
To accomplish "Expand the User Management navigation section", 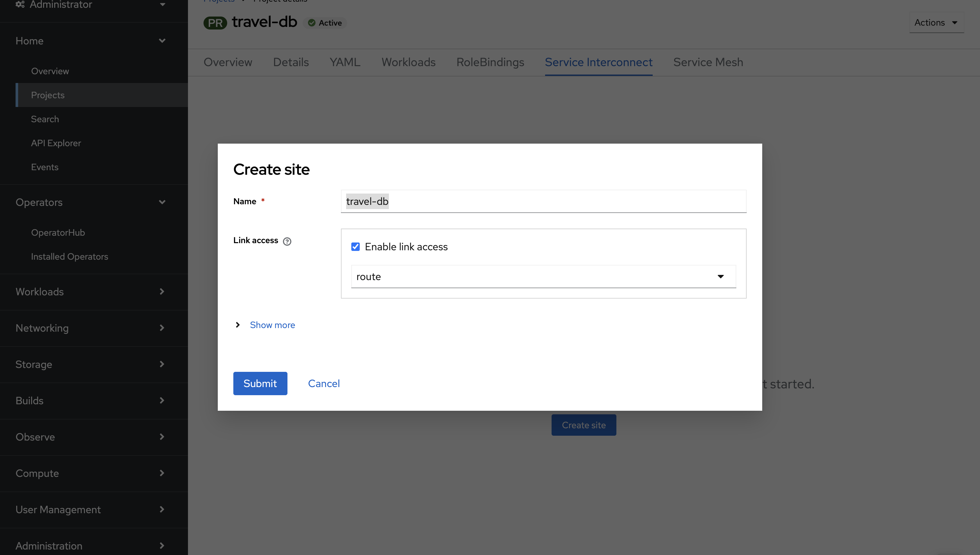I will coord(94,509).
